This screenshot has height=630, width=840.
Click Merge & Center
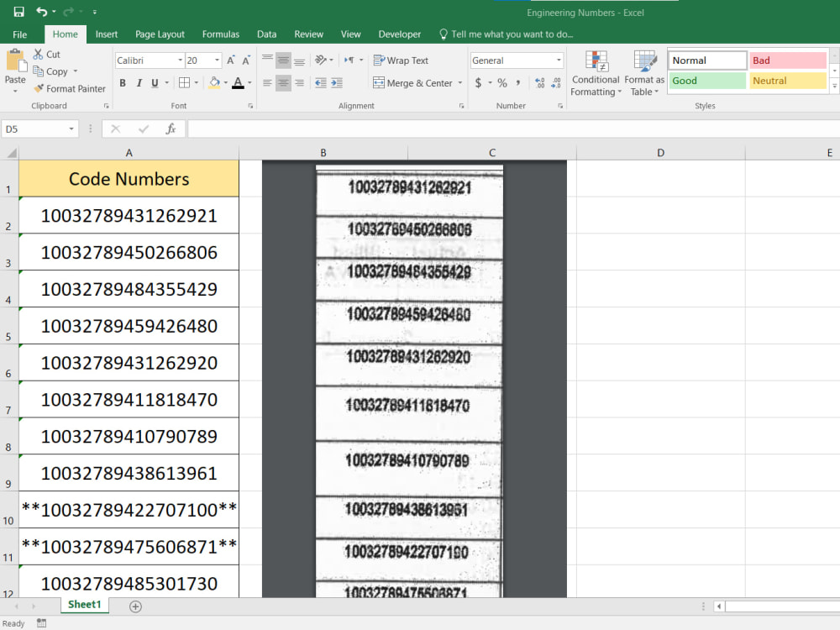click(413, 83)
